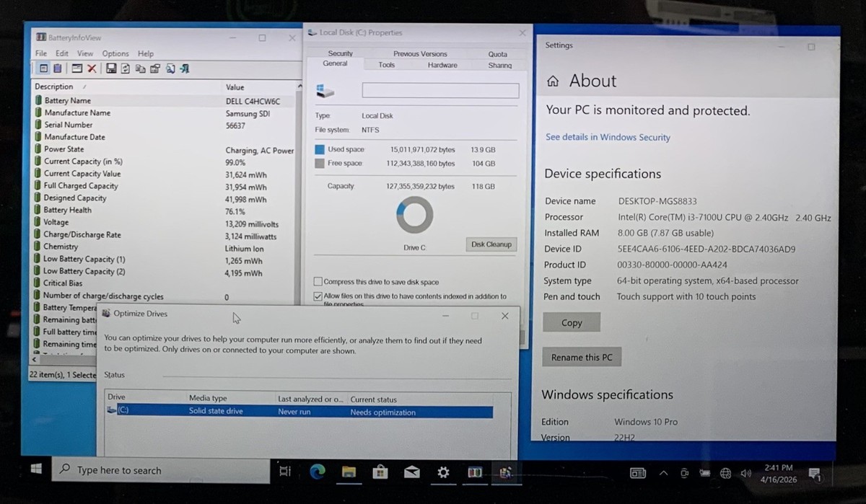Screen dimensions: 866x504
Task: Click the volume speaker icon in the tray
Action: (x=745, y=473)
